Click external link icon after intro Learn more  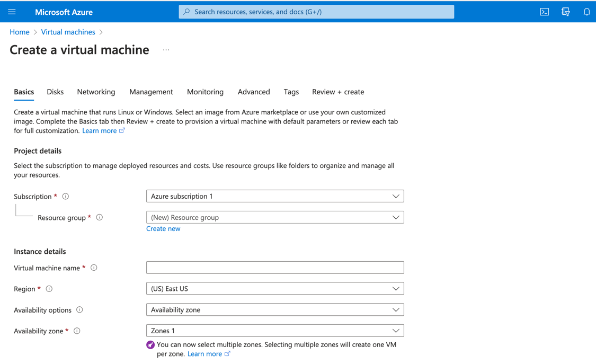click(x=122, y=130)
